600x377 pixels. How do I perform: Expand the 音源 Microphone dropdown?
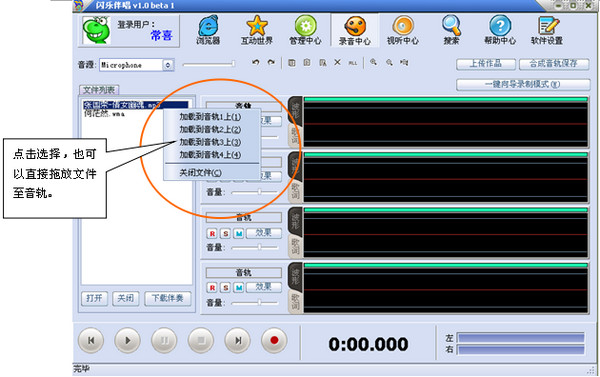(168, 65)
